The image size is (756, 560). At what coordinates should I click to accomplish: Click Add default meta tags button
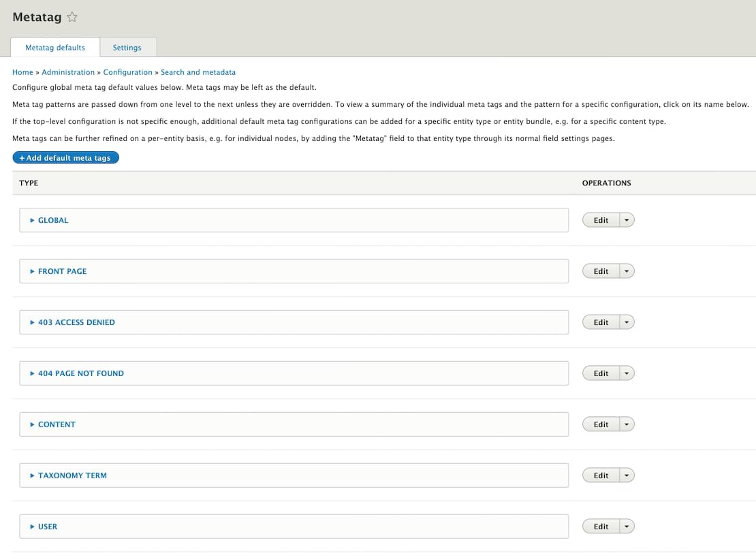pos(66,158)
